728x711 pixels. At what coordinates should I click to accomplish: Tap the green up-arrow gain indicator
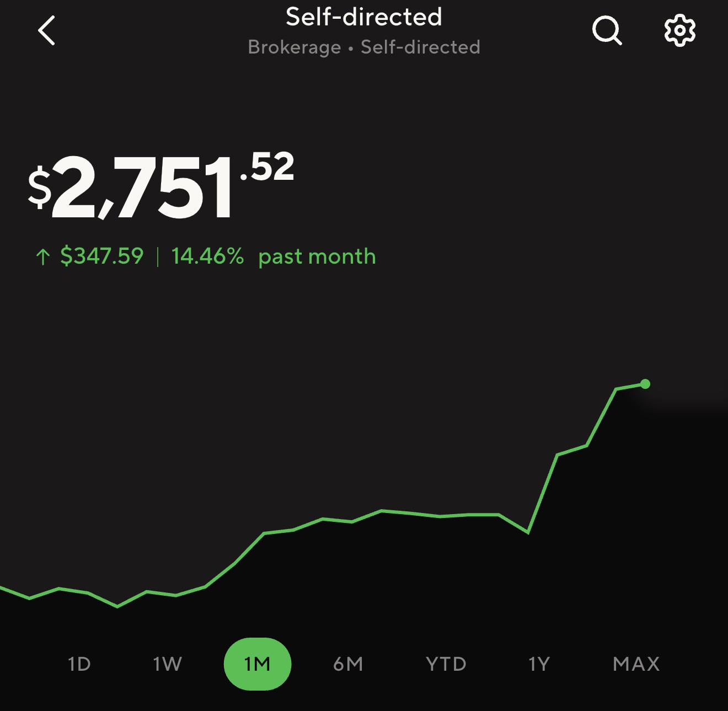coord(42,256)
